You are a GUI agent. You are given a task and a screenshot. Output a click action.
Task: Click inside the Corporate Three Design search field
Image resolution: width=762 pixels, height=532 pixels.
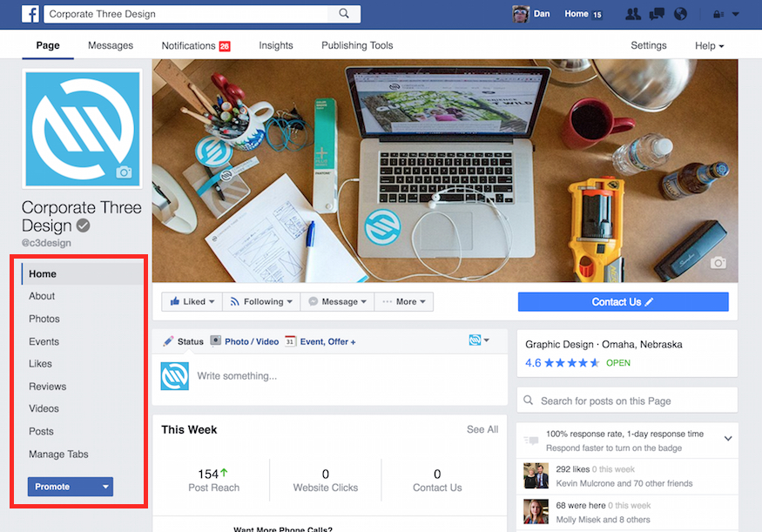[186, 14]
